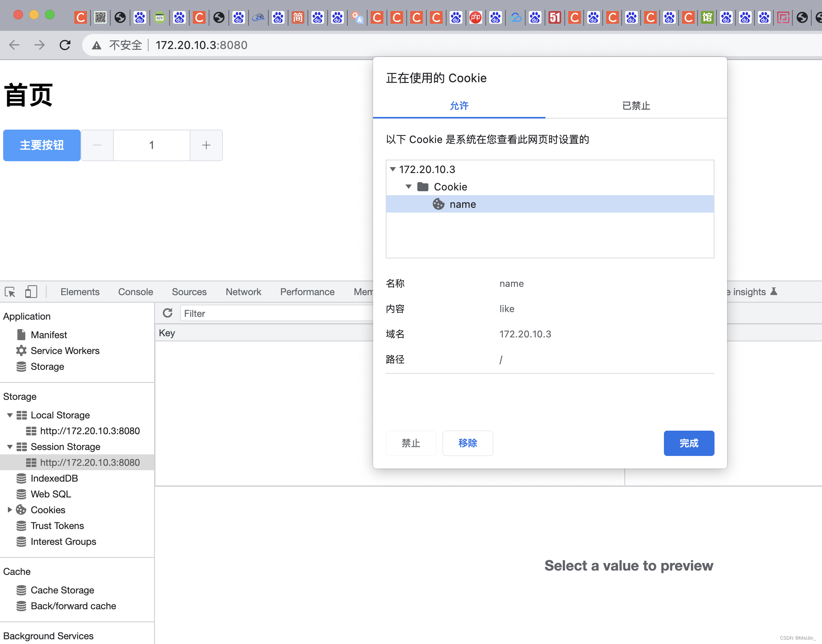Click the 移除 button to remove the cookie

(x=468, y=443)
